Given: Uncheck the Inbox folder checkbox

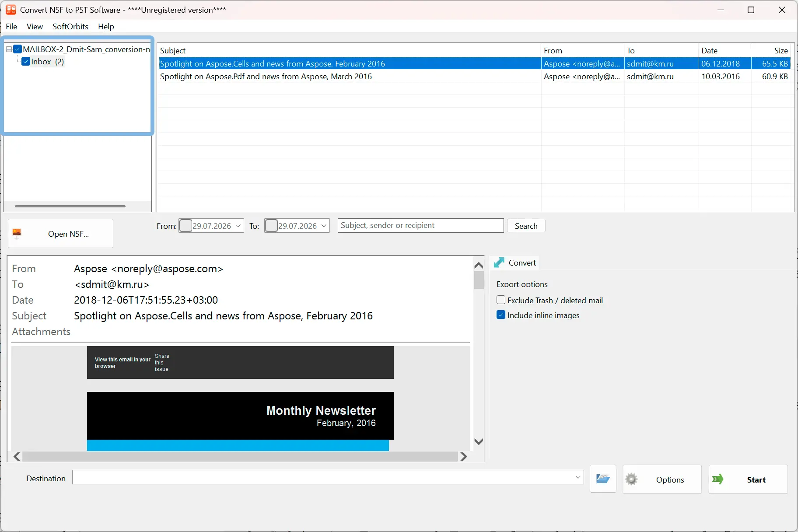Looking at the screenshot, I should click(x=26, y=62).
